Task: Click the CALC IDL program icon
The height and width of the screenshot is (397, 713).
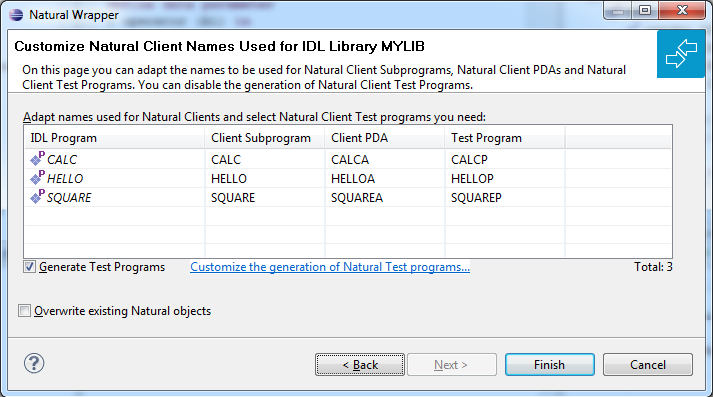Action: click(37, 159)
